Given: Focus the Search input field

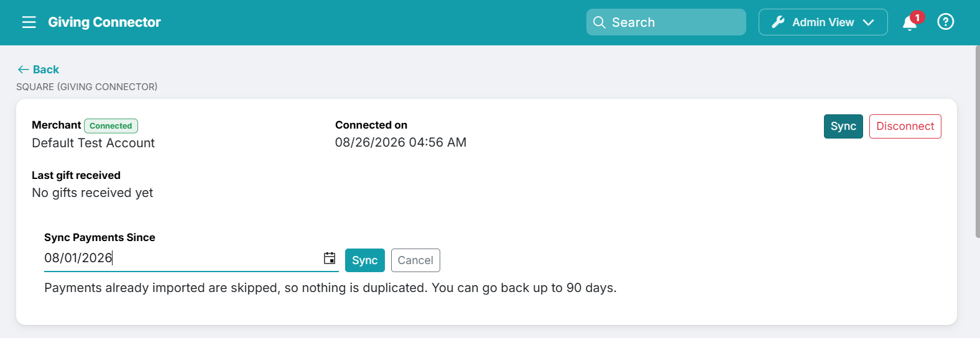Looking at the screenshot, I should (666, 22).
